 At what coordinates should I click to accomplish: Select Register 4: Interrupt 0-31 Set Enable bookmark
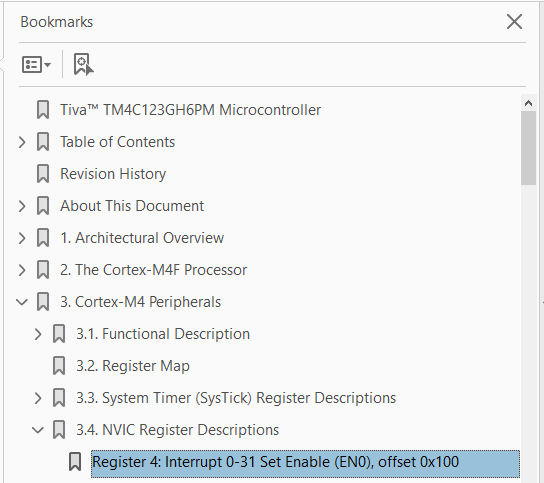[x=305, y=464]
